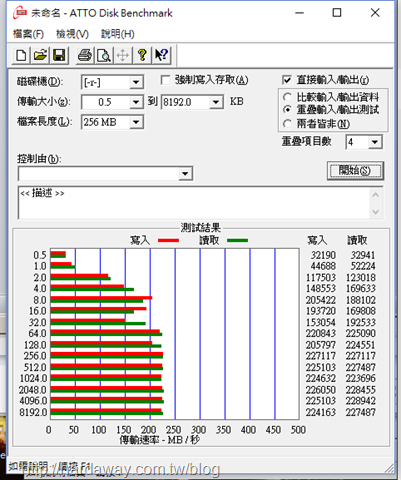Open print preview magnifier icon
401x480 pixels.
coord(104,55)
